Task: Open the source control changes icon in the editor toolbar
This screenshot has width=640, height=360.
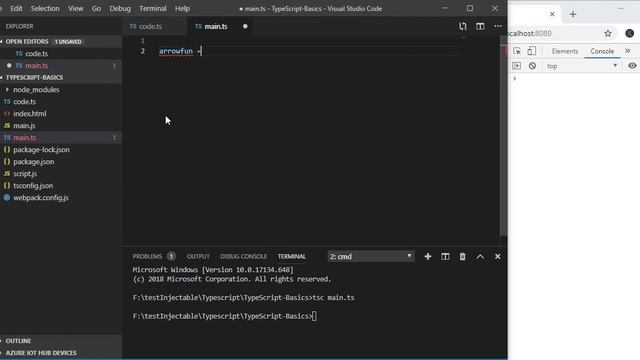Action: pyautogui.click(x=462, y=26)
